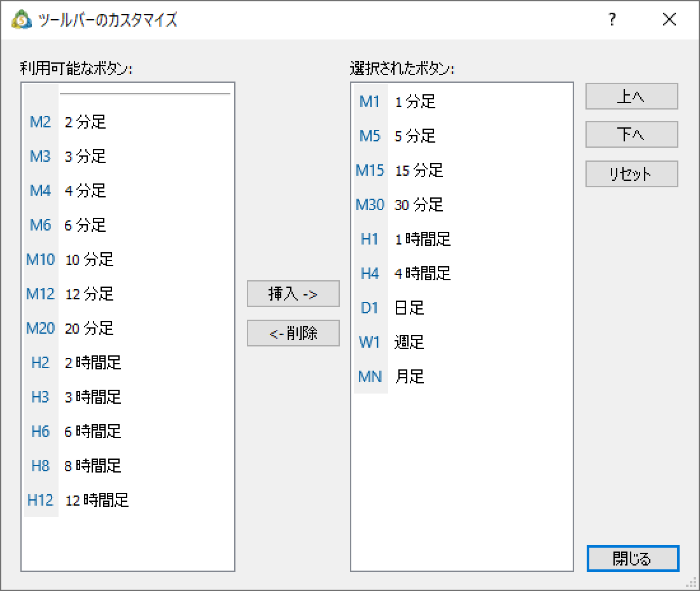
Task: Select the '8 時間足' row text
Action: pyautogui.click(x=93, y=466)
